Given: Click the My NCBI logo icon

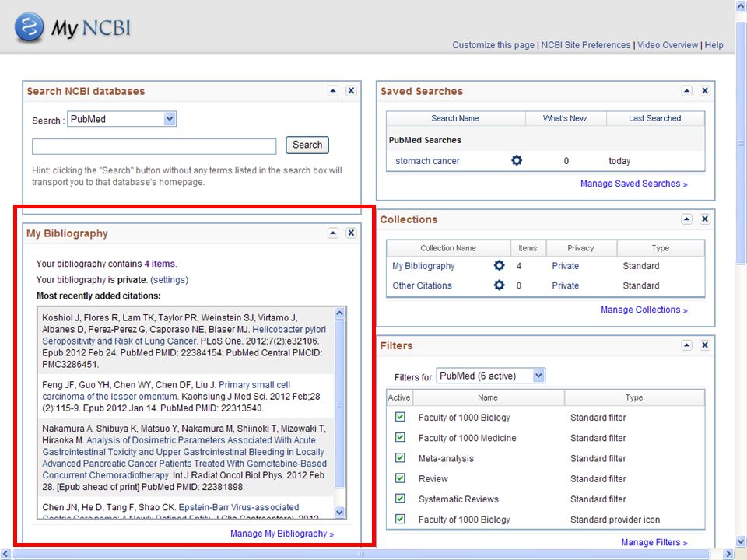Looking at the screenshot, I should (29, 26).
